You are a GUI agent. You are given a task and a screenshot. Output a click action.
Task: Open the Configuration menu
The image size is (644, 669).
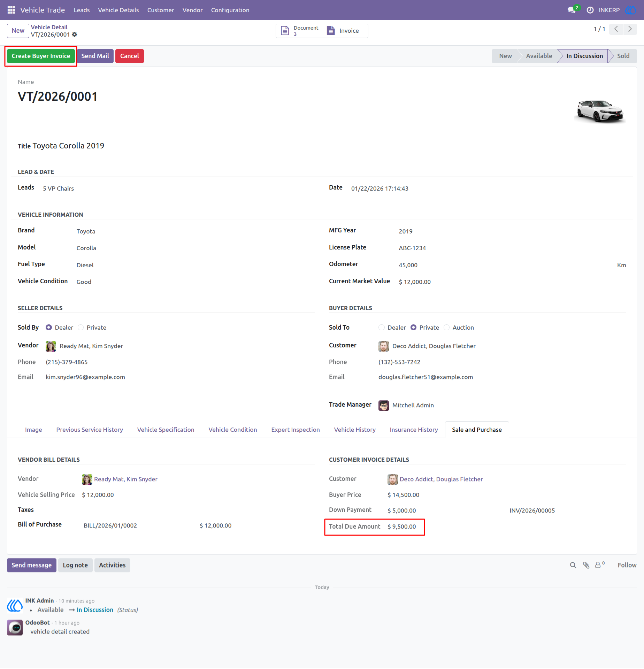230,10
